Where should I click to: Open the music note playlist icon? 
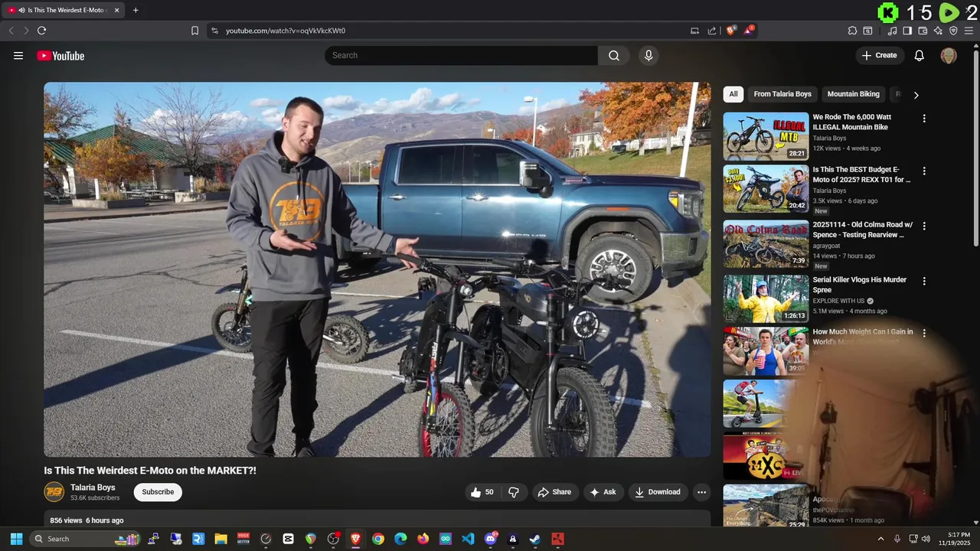coord(892,31)
